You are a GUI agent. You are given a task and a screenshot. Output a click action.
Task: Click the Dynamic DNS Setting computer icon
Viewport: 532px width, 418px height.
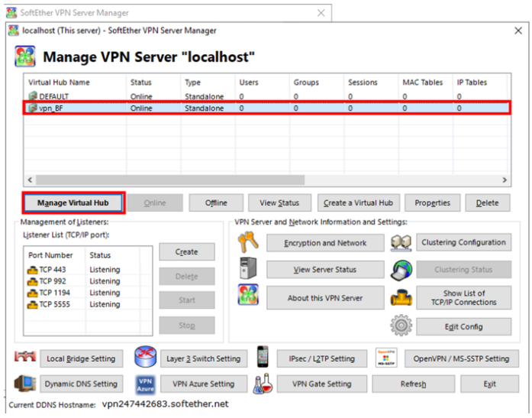click(25, 384)
